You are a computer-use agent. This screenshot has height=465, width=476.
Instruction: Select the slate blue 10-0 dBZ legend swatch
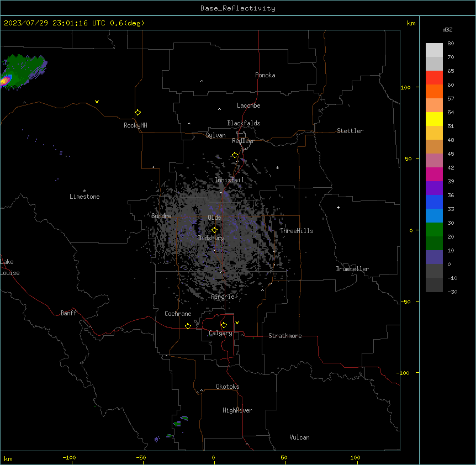(x=434, y=257)
